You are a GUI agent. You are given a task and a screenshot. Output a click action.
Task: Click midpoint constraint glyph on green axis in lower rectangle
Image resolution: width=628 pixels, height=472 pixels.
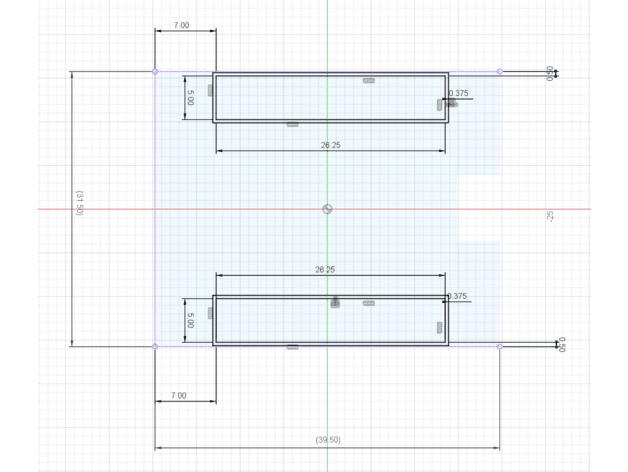(335, 302)
